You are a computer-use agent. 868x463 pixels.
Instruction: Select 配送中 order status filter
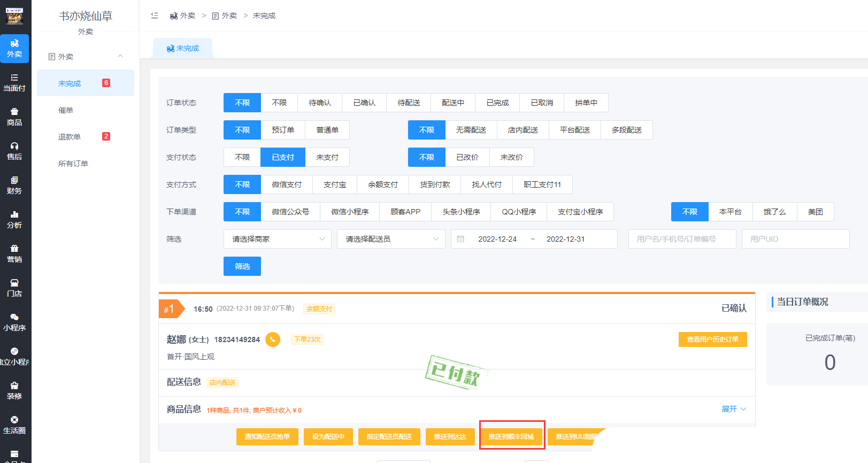tap(453, 103)
